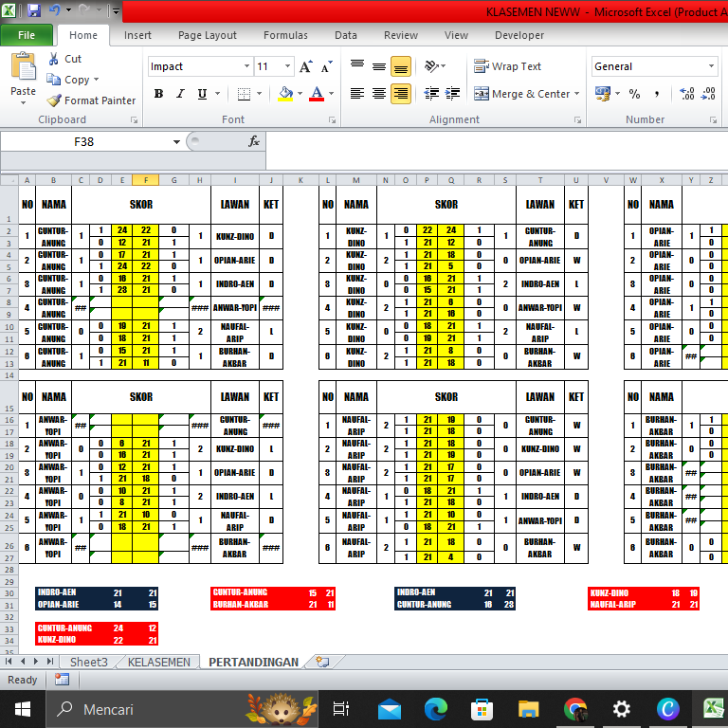
Task: Click Decrease Indent icon
Action: 431,94
